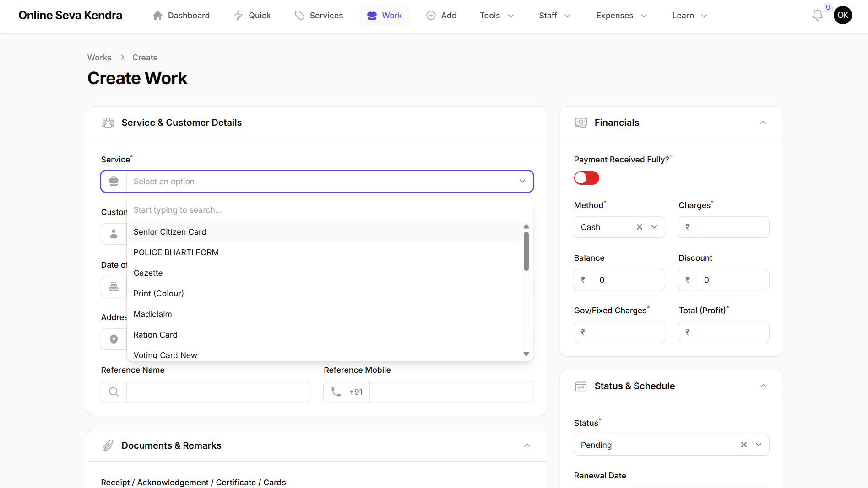
Task: Click the Service & Customer Details people icon
Action: tap(108, 123)
